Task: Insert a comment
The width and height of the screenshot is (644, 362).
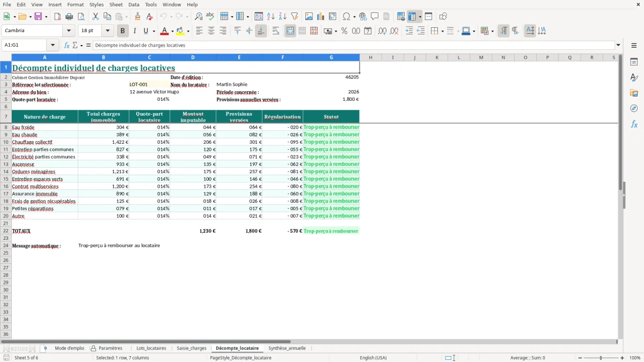Action: 375,17
